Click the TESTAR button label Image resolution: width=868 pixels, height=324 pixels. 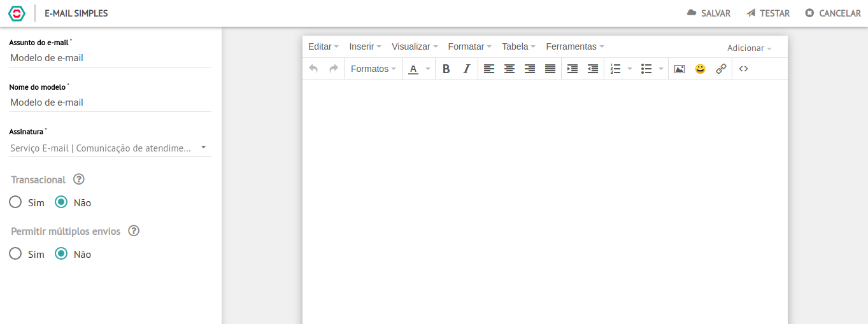(x=775, y=13)
